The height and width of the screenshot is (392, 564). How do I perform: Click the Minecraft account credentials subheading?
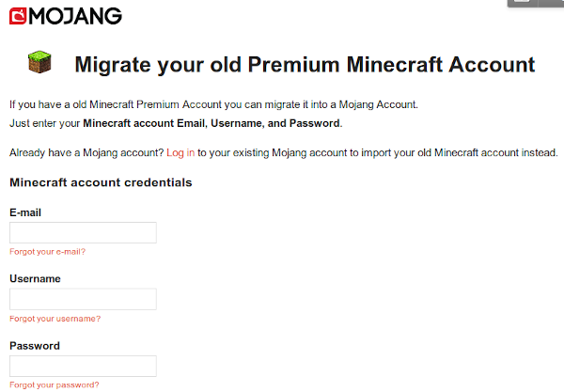pyautogui.click(x=101, y=181)
